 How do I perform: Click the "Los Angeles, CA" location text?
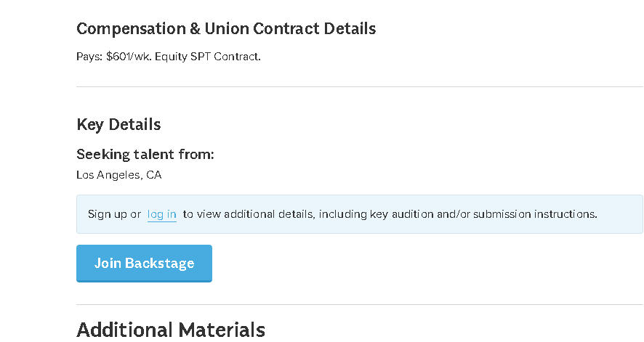(119, 175)
